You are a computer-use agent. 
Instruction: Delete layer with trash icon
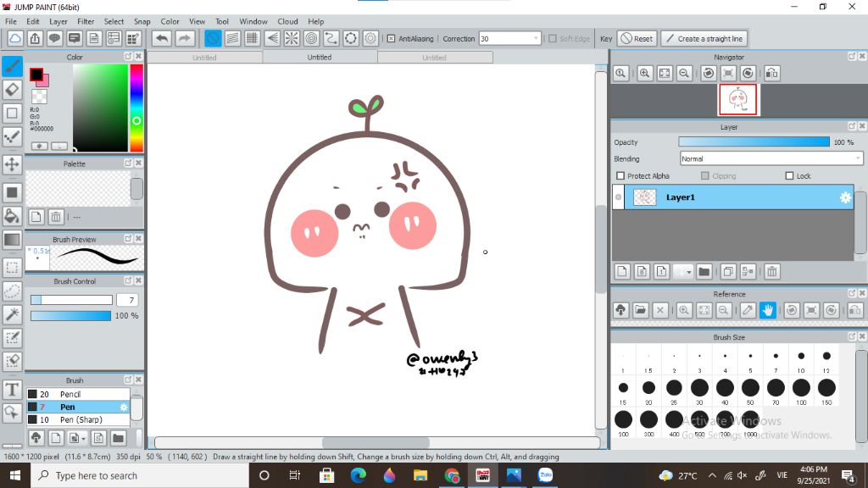[771, 272]
